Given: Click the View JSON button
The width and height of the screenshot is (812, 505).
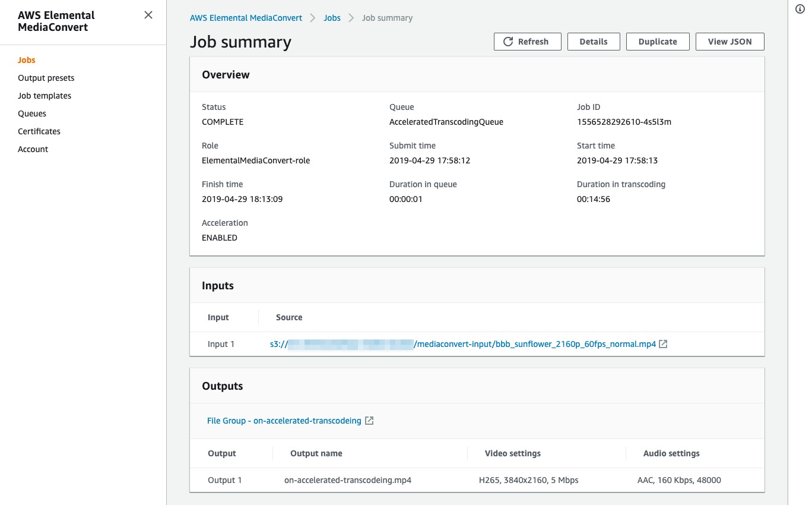Looking at the screenshot, I should click(729, 42).
